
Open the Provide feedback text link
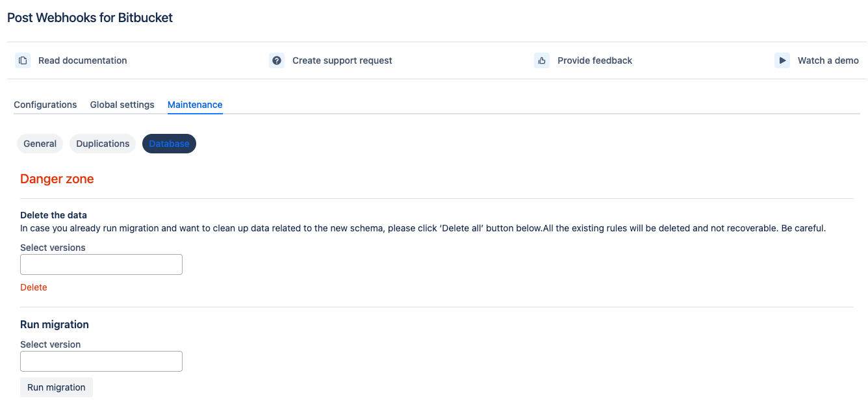coord(594,60)
